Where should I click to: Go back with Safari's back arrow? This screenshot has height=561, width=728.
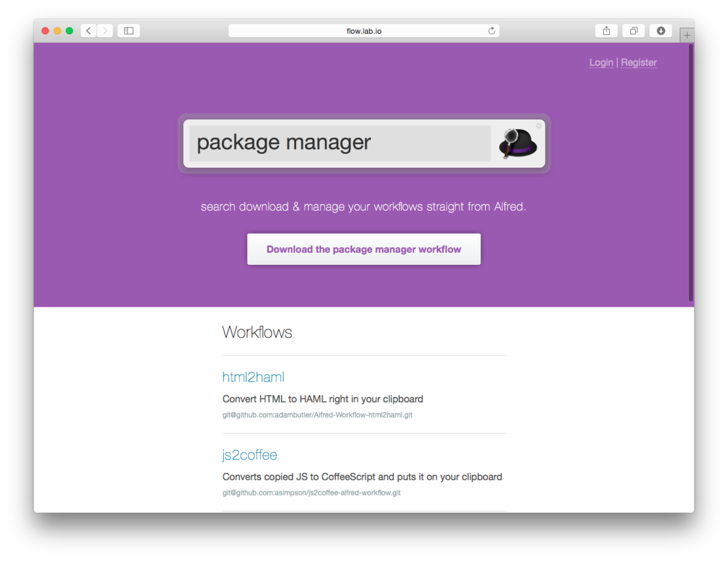point(89,31)
